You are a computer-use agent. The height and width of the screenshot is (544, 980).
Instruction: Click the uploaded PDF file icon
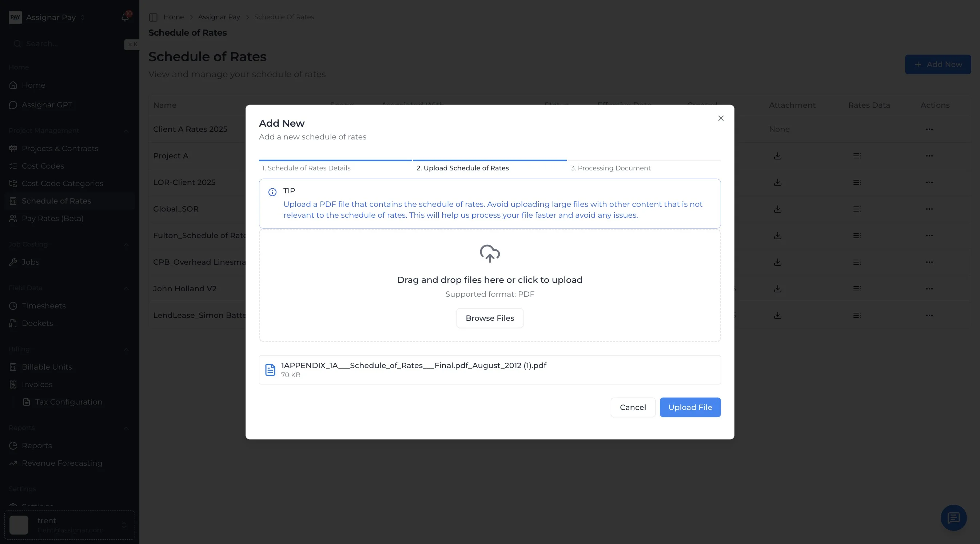[270, 370]
